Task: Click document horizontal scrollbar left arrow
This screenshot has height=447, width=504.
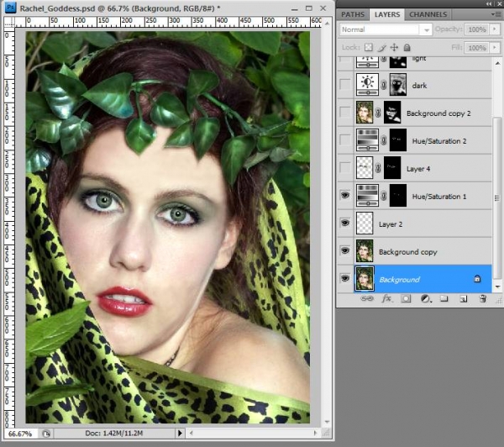Action: pyautogui.click(x=192, y=434)
